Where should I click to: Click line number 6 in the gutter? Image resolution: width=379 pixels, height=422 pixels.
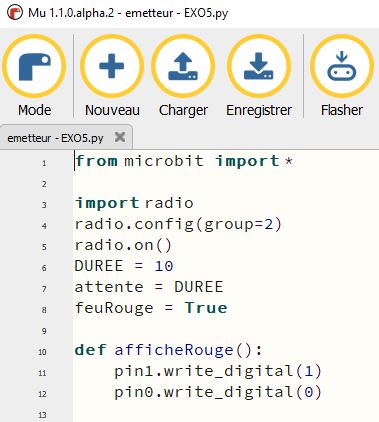click(44, 268)
